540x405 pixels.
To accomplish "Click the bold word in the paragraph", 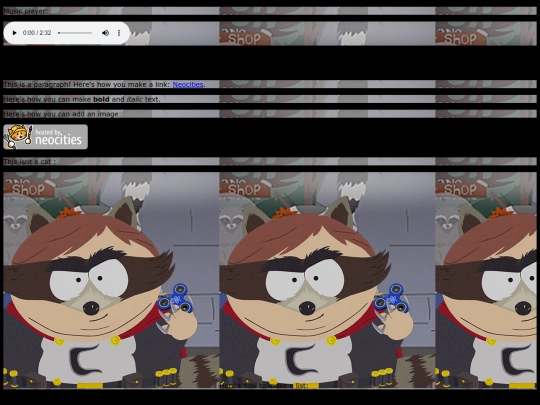I will 101,99.
